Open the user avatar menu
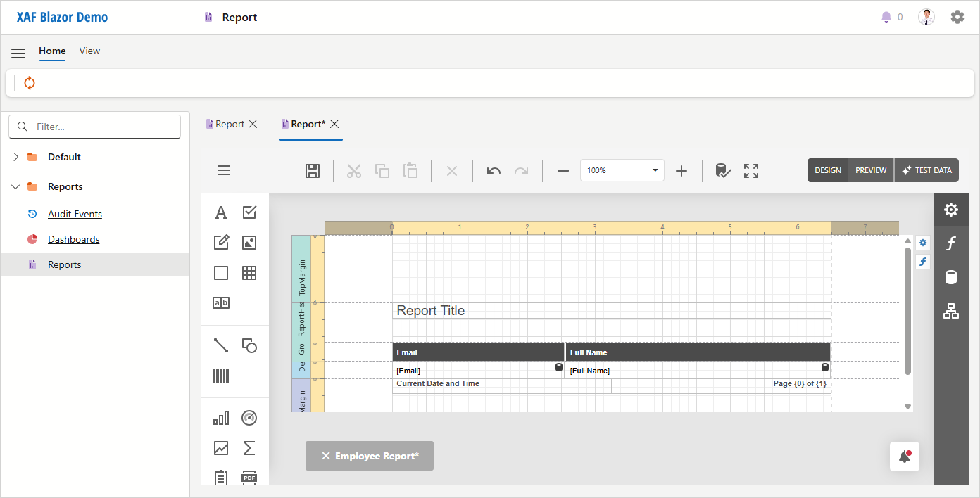Image resolution: width=980 pixels, height=498 pixels. pyautogui.click(x=926, y=17)
